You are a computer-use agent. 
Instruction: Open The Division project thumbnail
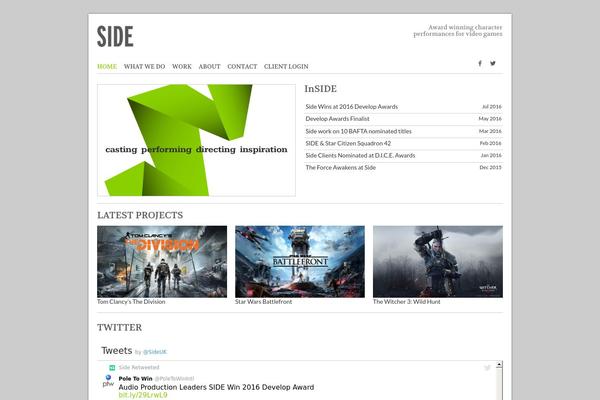[162, 261]
